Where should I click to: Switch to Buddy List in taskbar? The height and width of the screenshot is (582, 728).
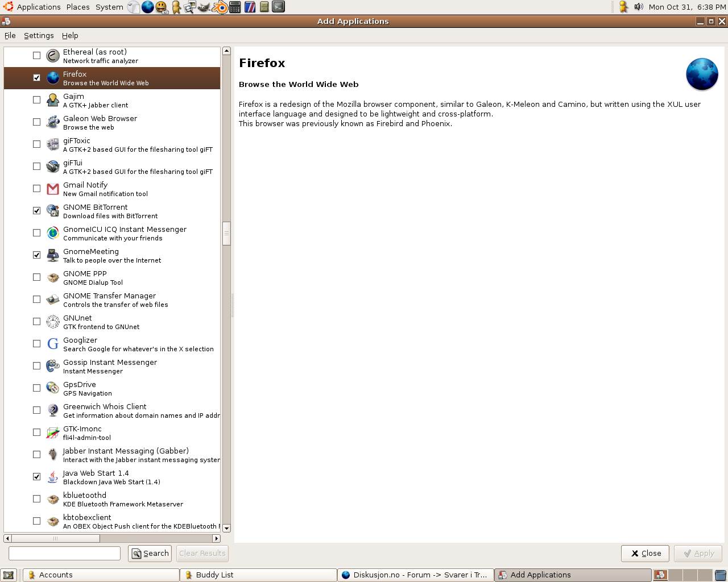pos(259,575)
